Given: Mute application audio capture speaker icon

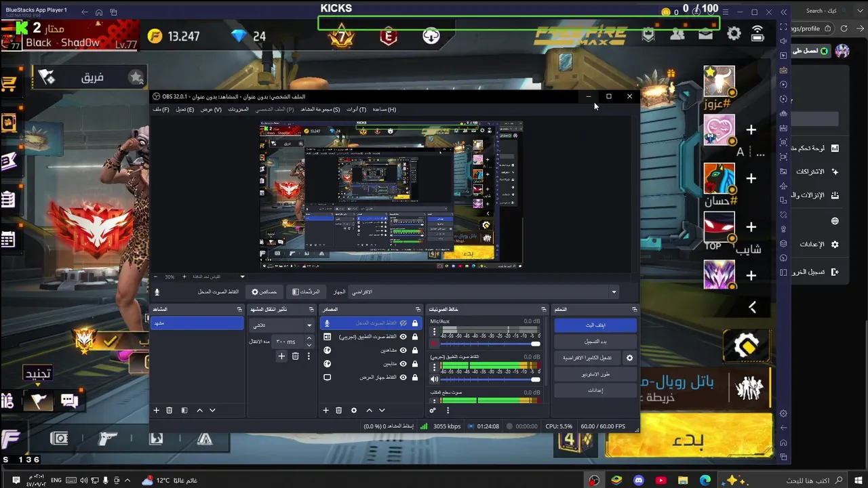Looking at the screenshot, I should (435, 380).
